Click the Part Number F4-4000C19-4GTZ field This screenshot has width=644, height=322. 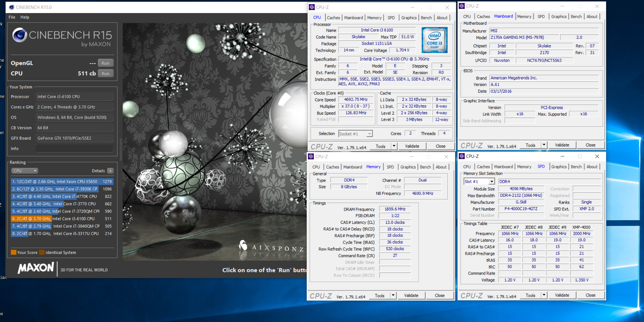521,209
